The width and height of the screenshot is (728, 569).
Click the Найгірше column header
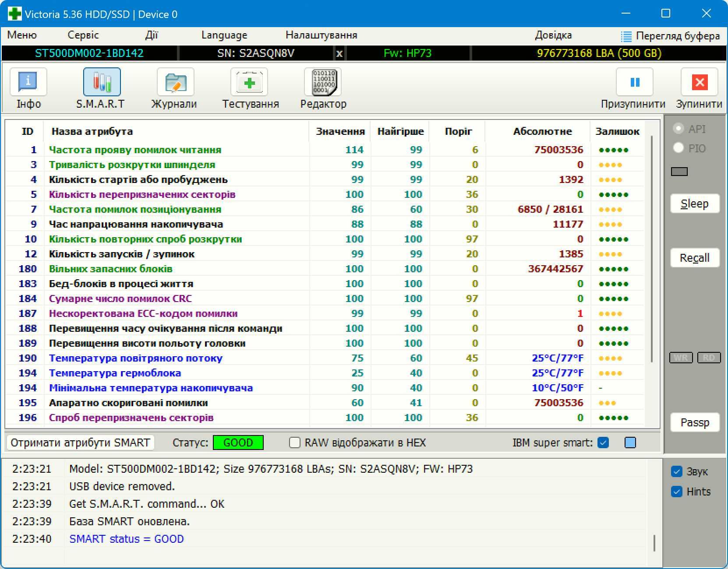click(x=400, y=131)
